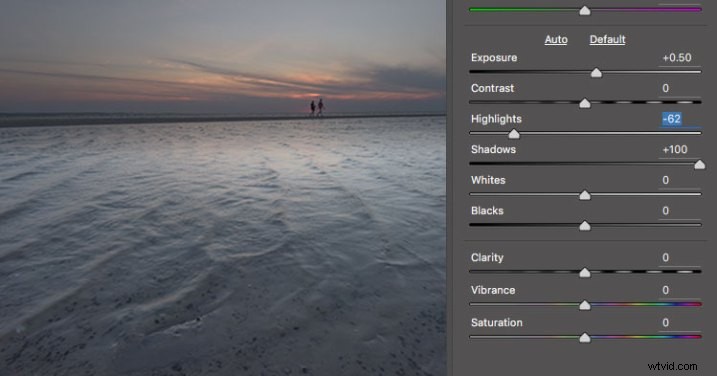Click the Shadows label
Viewport: 717px width, 376px height.
(x=493, y=150)
